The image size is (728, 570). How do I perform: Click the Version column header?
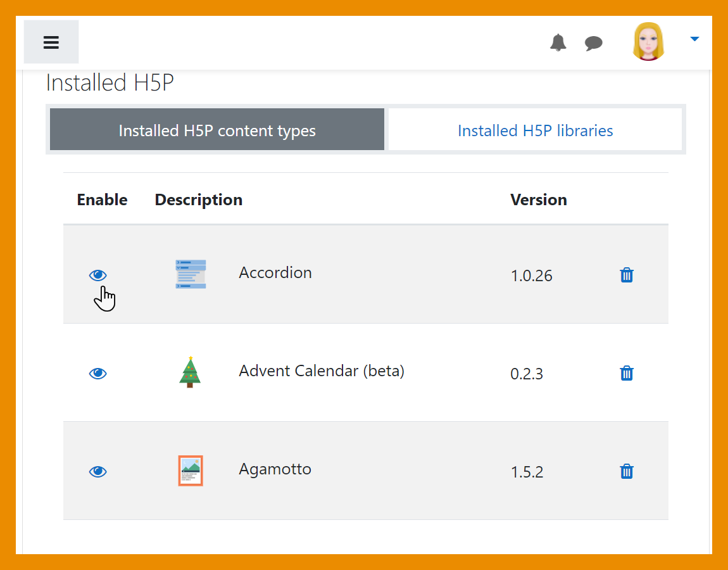coord(538,199)
